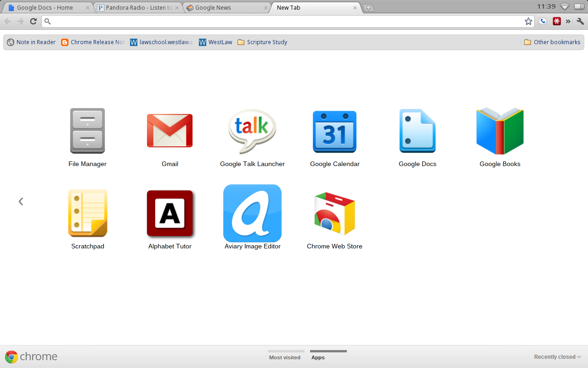Open the wrench settings menu
Viewport: 588px width, 368px height.
tap(580, 21)
